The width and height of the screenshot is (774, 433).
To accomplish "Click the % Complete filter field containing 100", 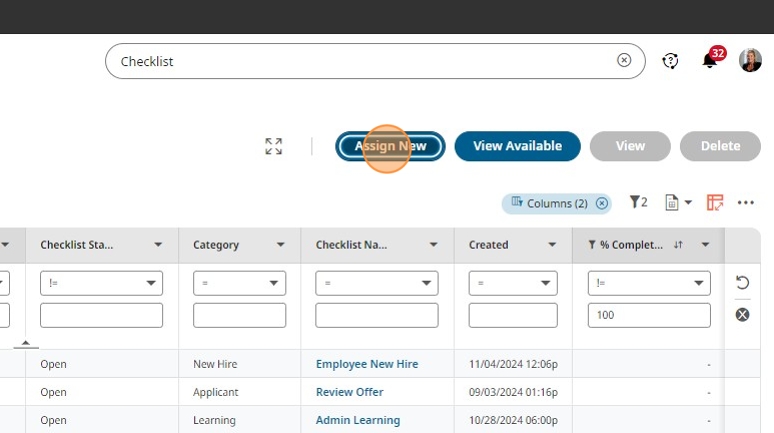I will 649,315.
